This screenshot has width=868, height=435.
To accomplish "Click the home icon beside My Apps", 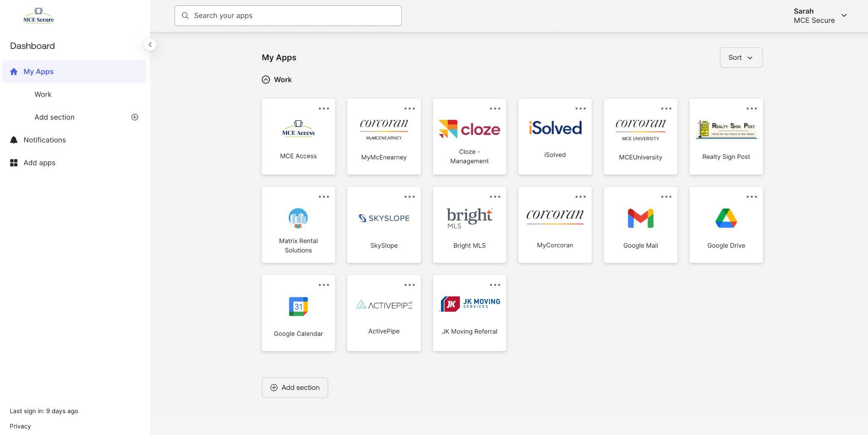I will click(14, 72).
